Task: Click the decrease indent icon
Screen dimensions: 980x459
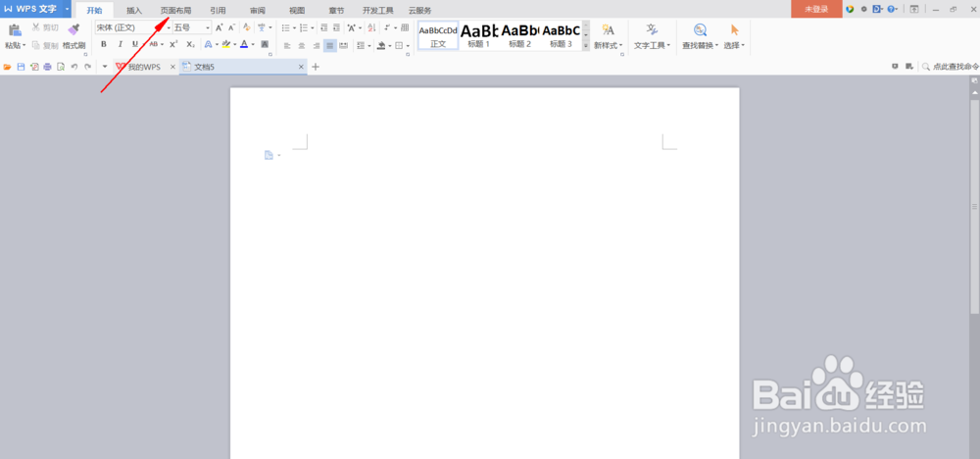Action: pyautogui.click(x=323, y=27)
